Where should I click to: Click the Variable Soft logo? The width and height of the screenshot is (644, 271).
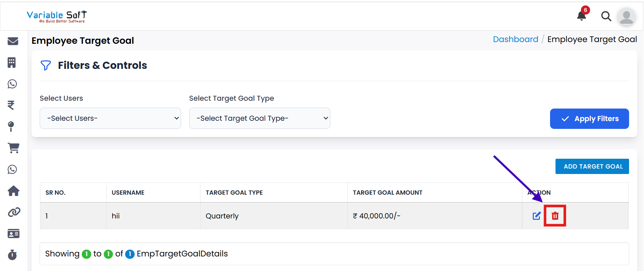57,16
